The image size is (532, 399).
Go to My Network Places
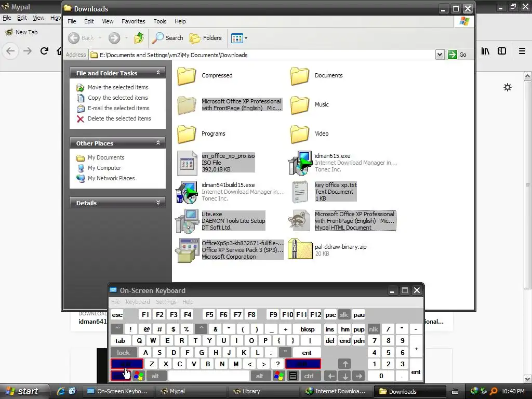(x=111, y=179)
